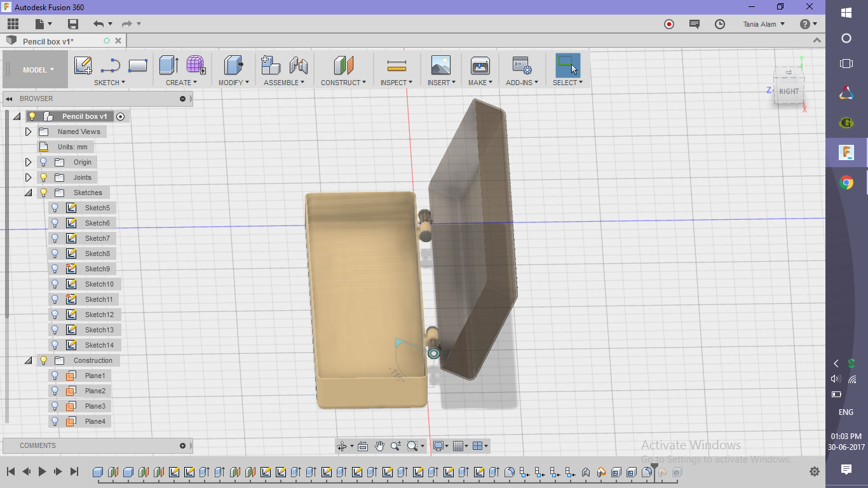
Task: Collapse the Construction folder
Action: tap(28, 360)
